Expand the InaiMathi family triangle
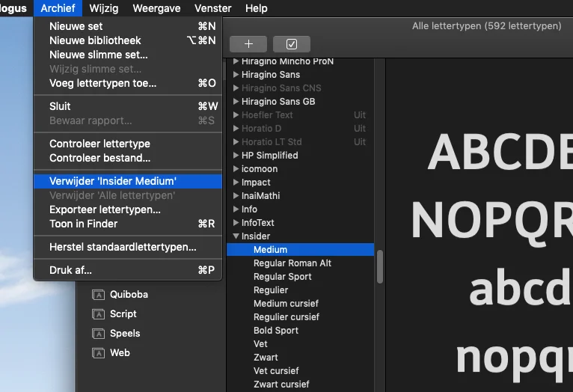Viewport: 573px width, 392px height. [236, 196]
